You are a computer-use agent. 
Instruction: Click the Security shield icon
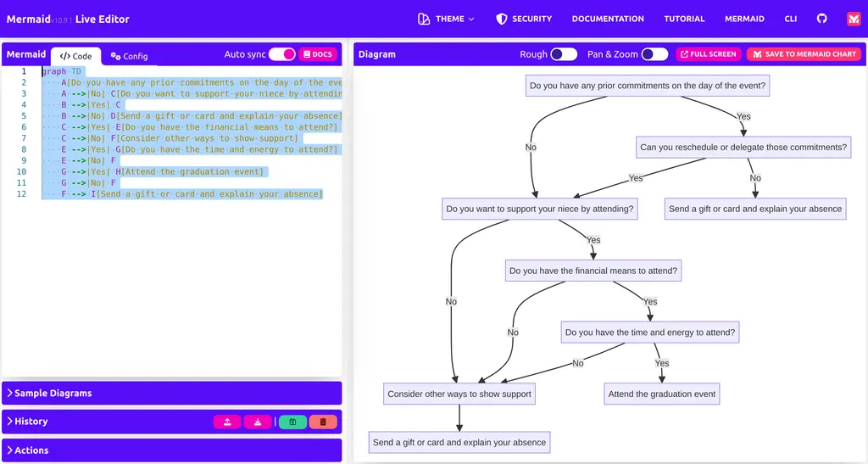tap(502, 19)
